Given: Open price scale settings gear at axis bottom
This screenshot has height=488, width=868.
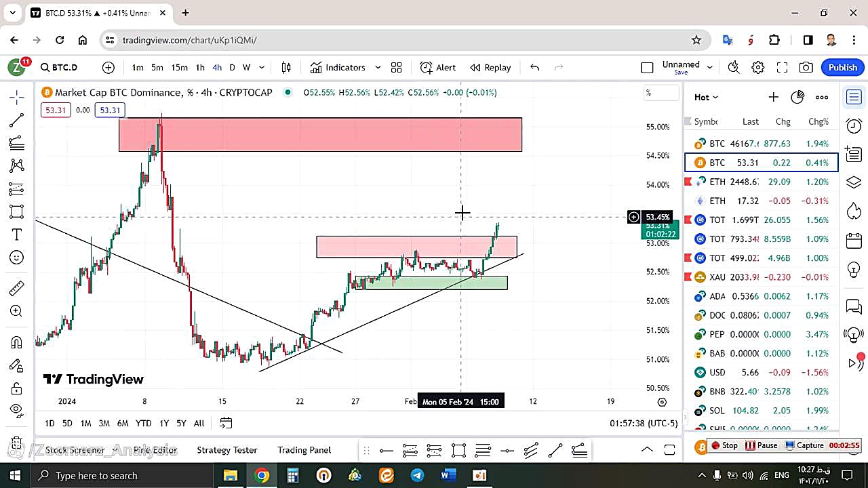Looking at the screenshot, I should point(662,401).
